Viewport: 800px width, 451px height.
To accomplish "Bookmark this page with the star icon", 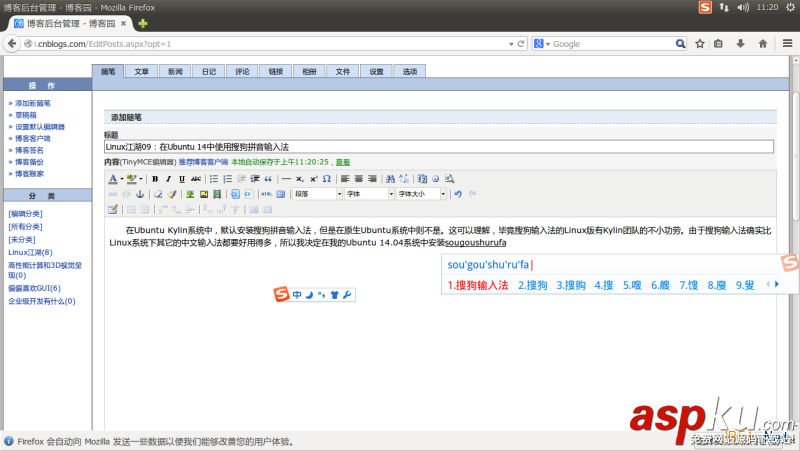I will click(x=700, y=44).
